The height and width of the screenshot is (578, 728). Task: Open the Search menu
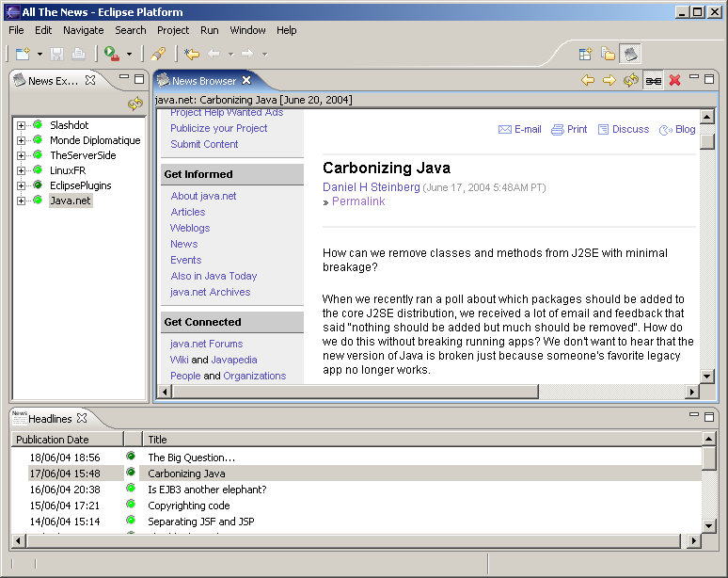pos(131,30)
